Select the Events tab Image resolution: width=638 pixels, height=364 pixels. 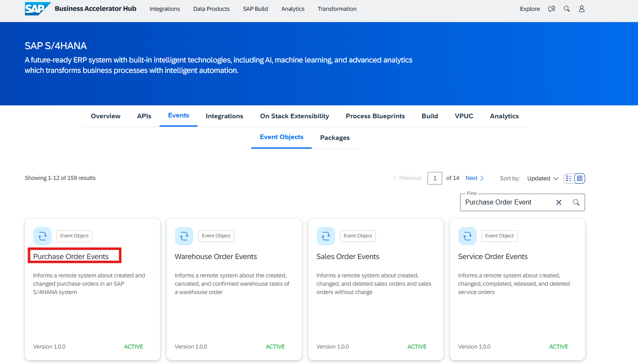[x=178, y=115]
